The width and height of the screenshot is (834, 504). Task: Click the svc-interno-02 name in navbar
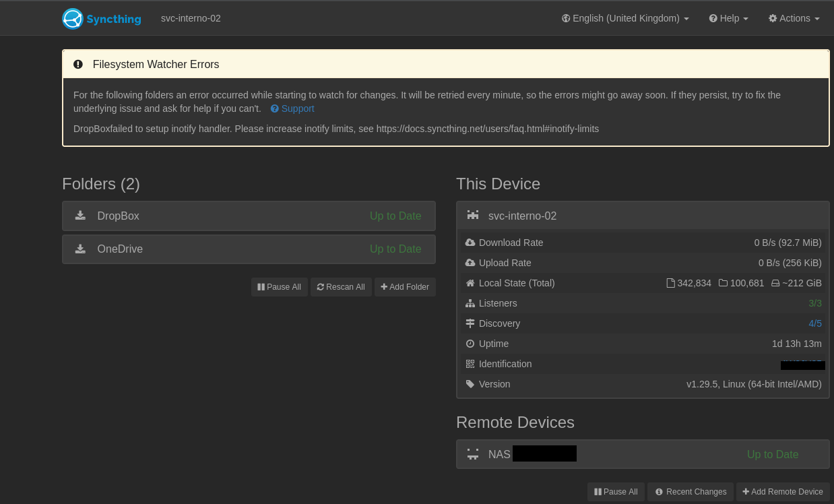191,18
